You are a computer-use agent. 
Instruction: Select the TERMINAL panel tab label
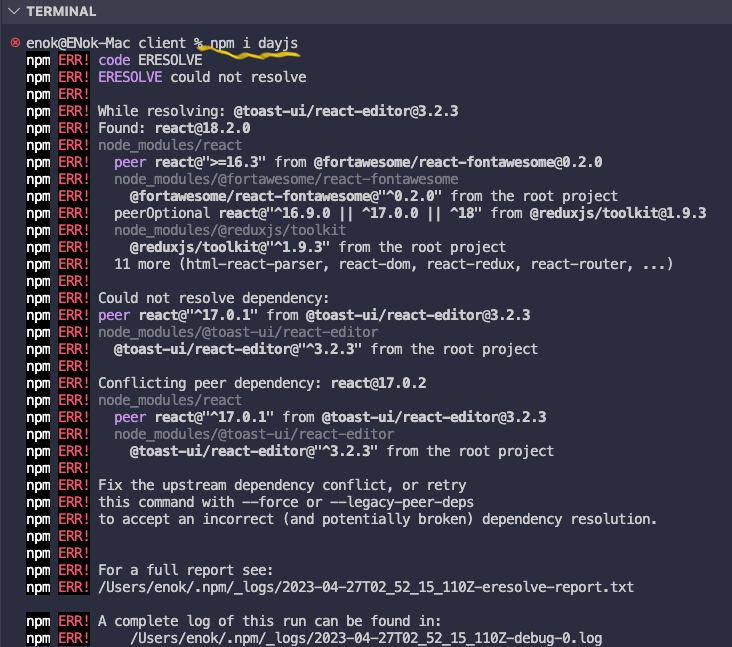click(x=61, y=11)
